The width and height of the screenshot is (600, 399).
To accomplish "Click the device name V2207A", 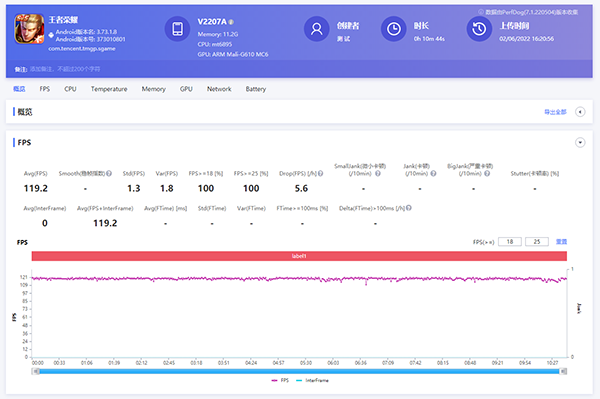I will [x=212, y=22].
